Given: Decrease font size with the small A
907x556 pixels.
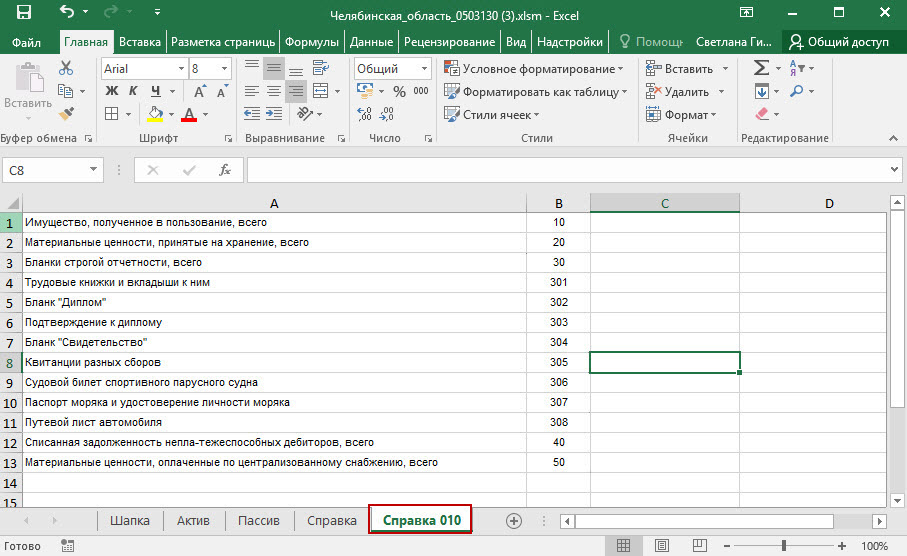Looking at the screenshot, I should pyautogui.click(x=222, y=91).
